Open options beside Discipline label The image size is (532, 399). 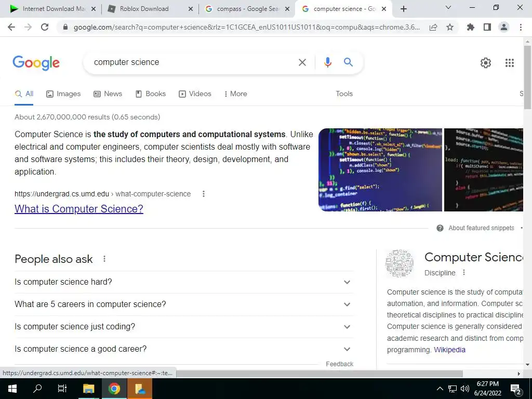pos(464,272)
